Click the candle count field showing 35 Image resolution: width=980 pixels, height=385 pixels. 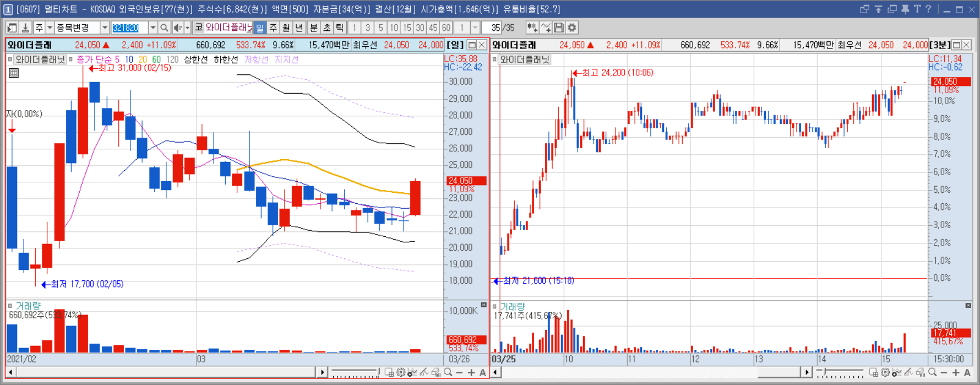pyautogui.click(x=492, y=28)
